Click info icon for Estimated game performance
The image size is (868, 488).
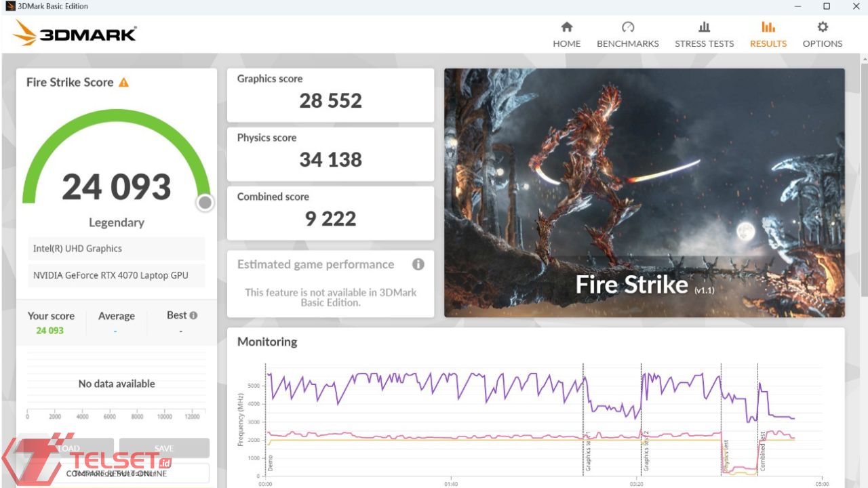click(x=418, y=264)
